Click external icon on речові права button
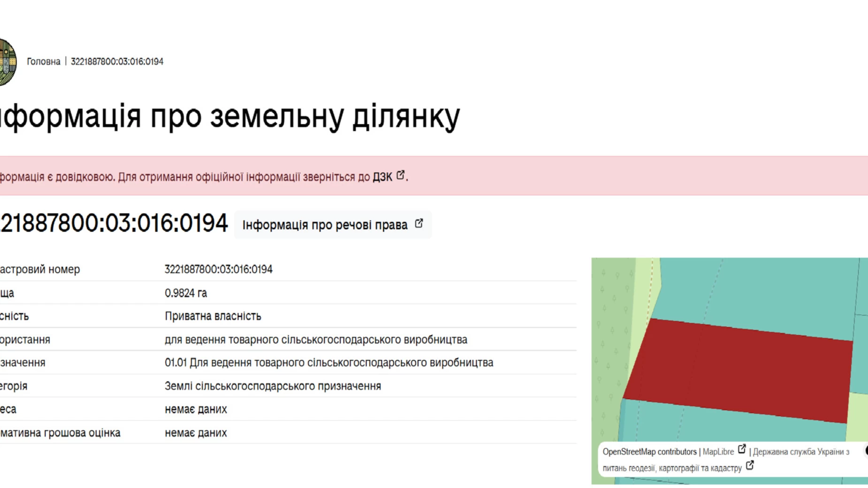Screen dimensions: 868x488 pos(419,223)
